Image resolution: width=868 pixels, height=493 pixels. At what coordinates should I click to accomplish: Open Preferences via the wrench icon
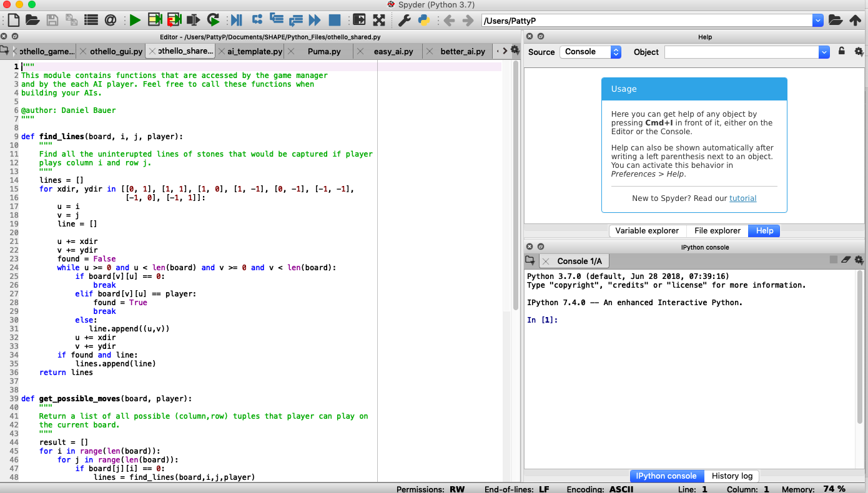[x=404, y=20]
